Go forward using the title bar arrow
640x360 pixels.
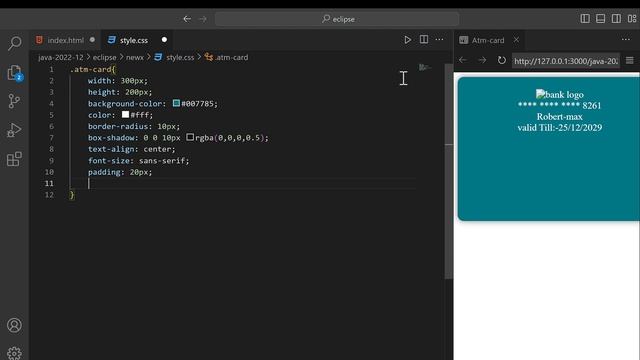[x=203, y=19]
